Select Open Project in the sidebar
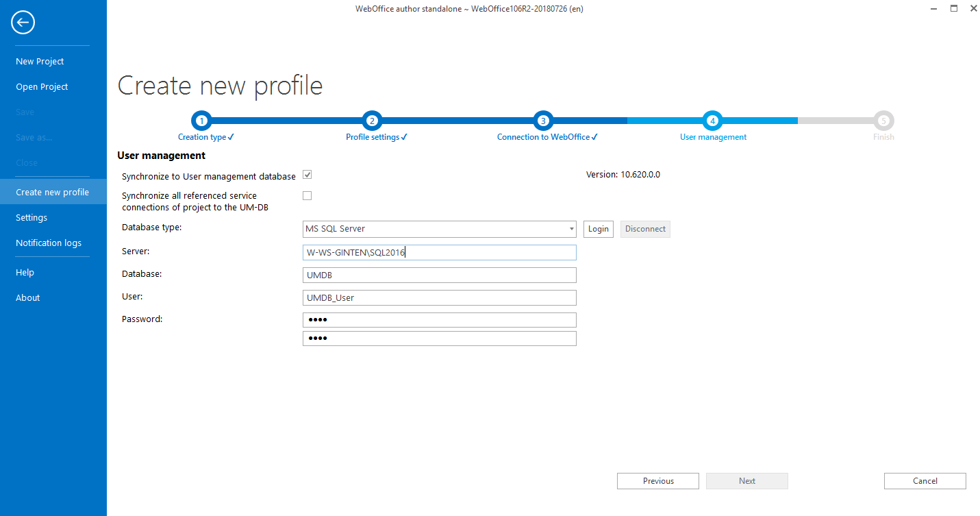Viewport: 980px width, 516px height. point(42,86)
